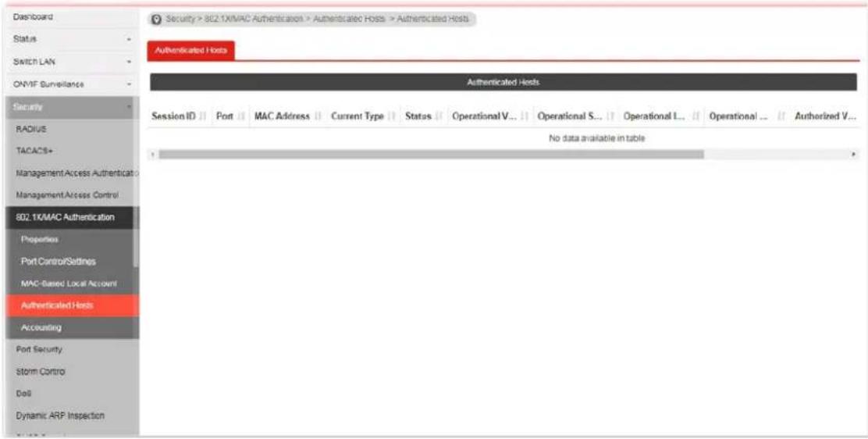This screenshot has height=439, width=868.
Task: Sort table by MAC Address
Action: point(287,117)
